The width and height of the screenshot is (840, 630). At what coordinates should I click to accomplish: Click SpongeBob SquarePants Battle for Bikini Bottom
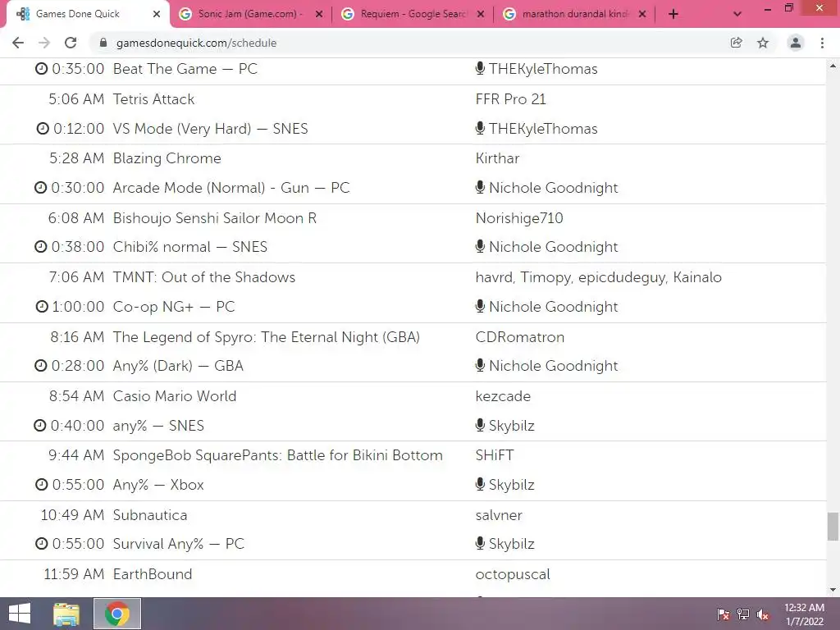tap(278, 454)
